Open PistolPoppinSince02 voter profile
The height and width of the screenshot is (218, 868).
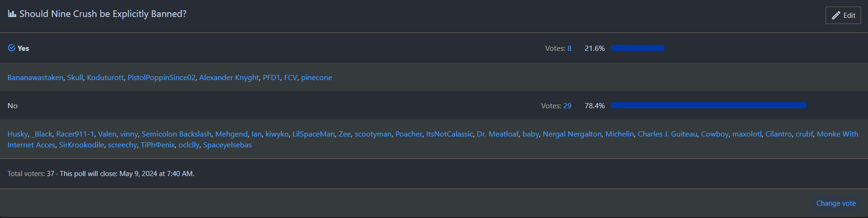[x=161, y=78]
